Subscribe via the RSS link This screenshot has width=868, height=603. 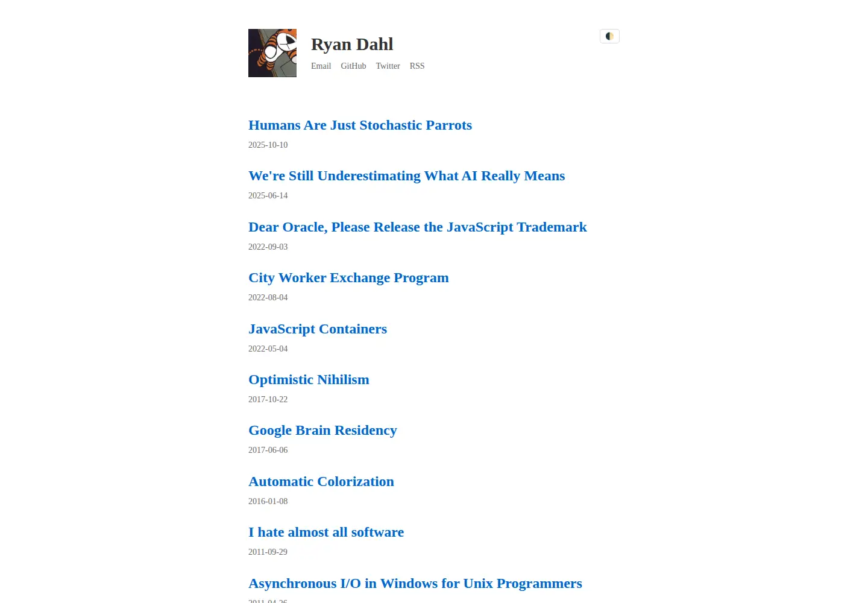[417, 66]
